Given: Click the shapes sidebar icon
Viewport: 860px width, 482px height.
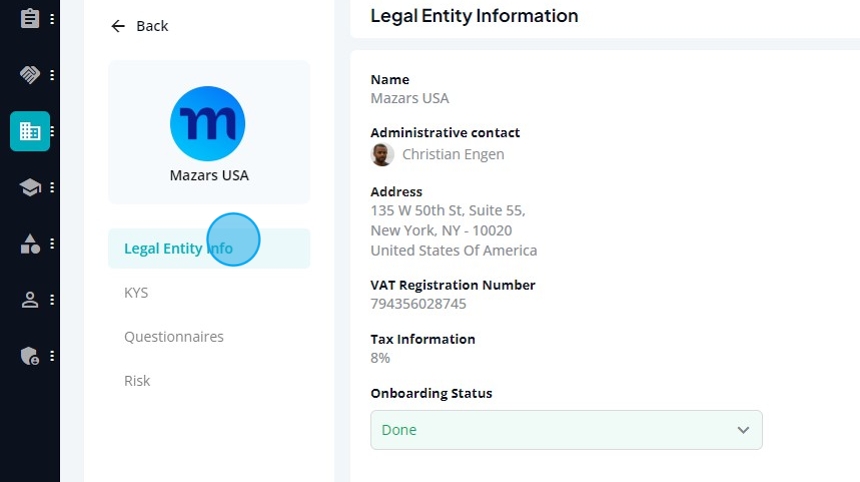Looking at the screenshot, I should pos(30,243).
